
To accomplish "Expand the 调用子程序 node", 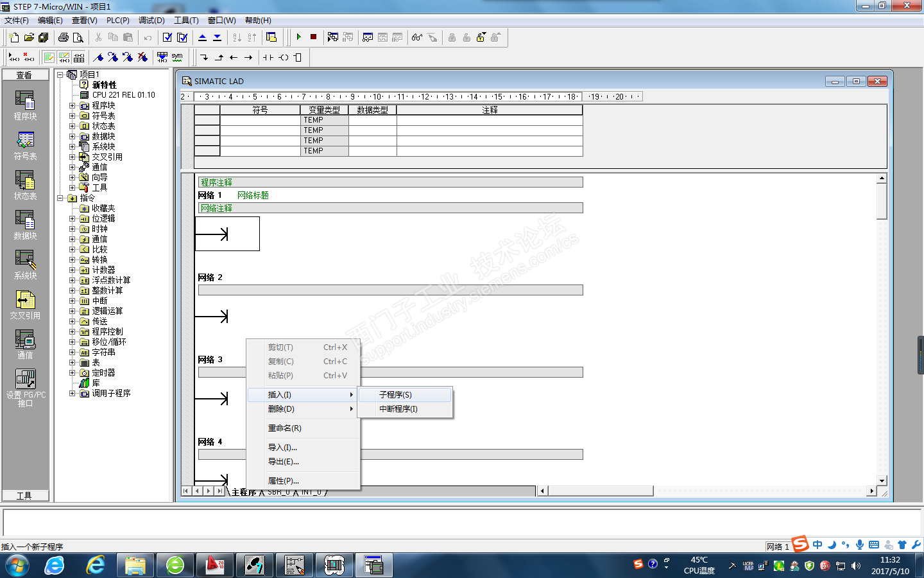I will (73, 393).
